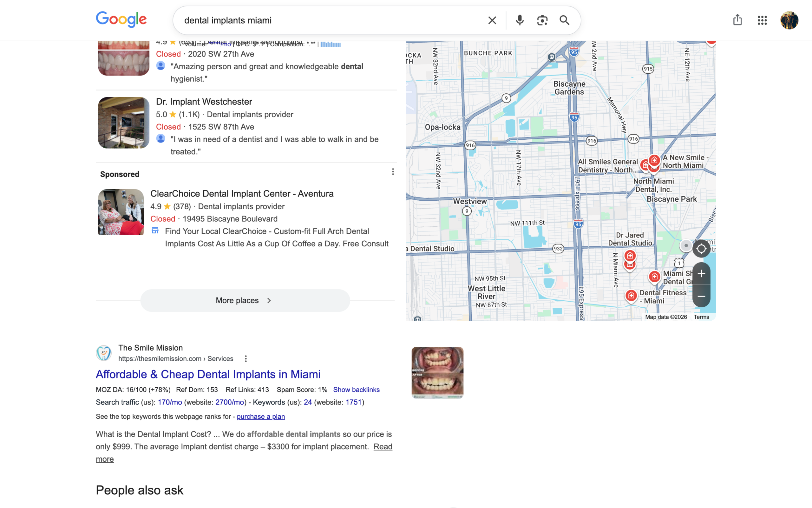
Task: Click the map my-location target icon
Action: pos(701,249)
